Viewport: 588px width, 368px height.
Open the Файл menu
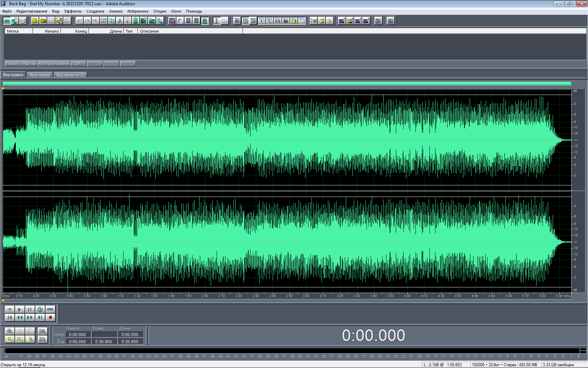point(7,11)
